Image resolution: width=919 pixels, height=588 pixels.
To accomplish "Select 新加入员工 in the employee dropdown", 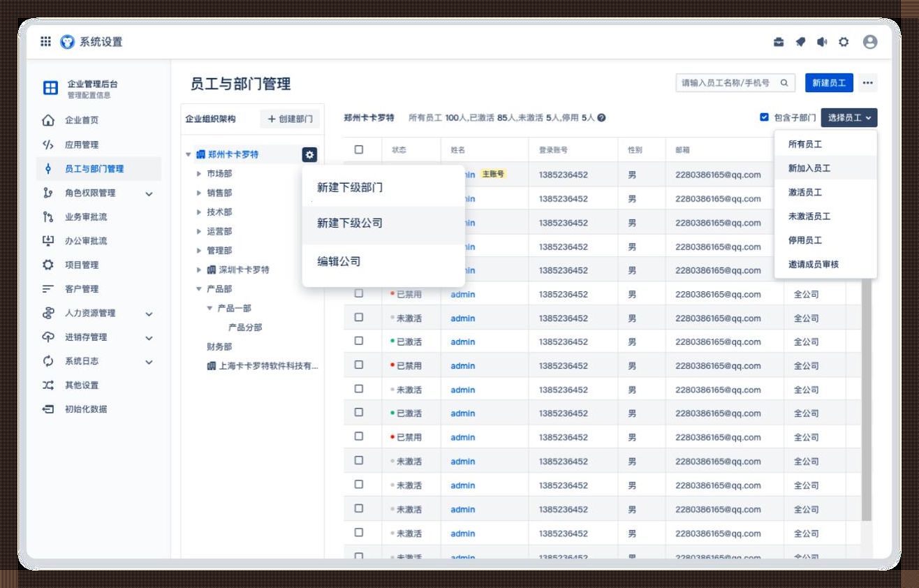I will pos(825,168).
